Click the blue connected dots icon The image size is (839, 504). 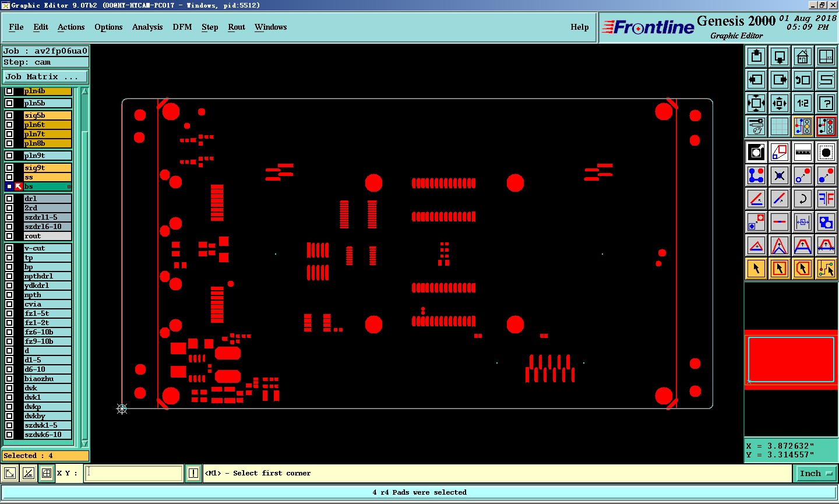pos(756,175)
